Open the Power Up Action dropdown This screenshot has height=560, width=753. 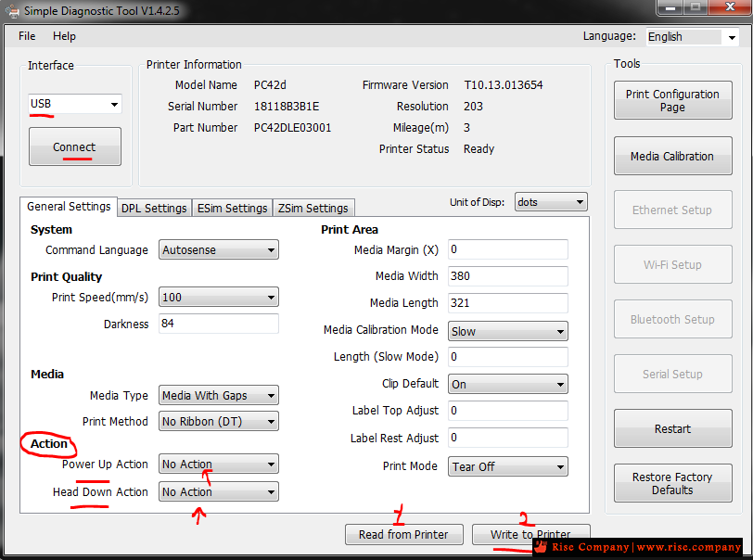(x=219, y=464)
